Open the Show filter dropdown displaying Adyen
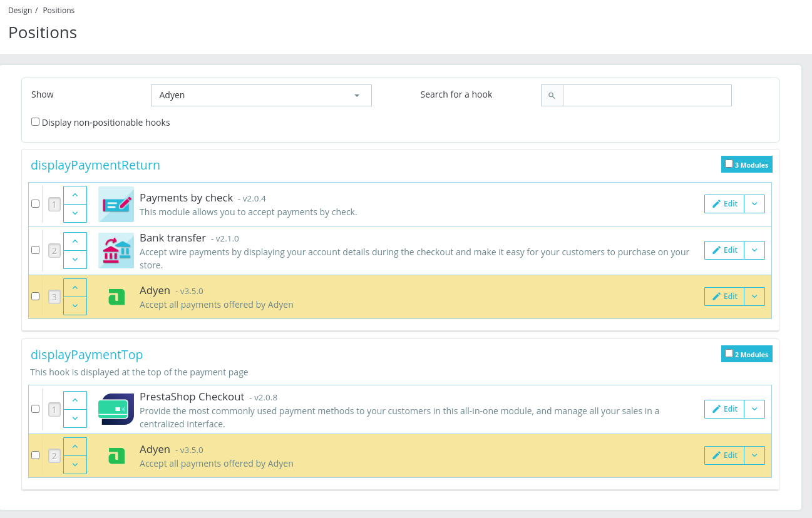The width and height of the screenshot is (812, 518). pos(261,95)
